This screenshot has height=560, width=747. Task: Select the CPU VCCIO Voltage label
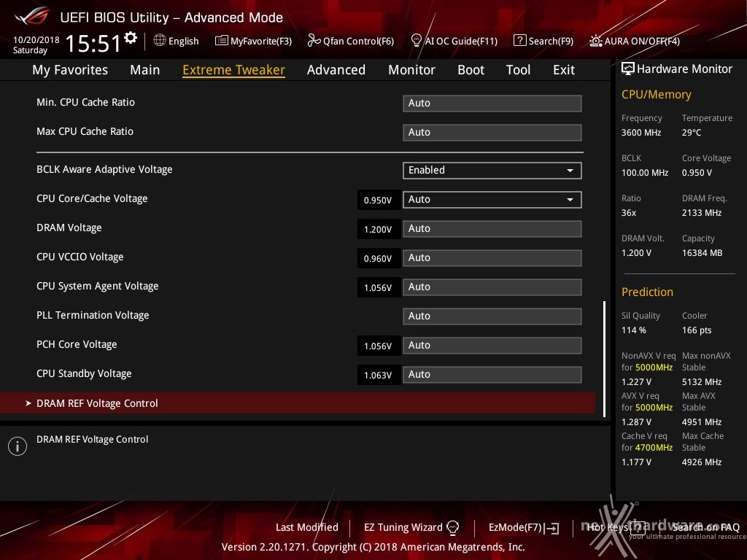(80, 257)
